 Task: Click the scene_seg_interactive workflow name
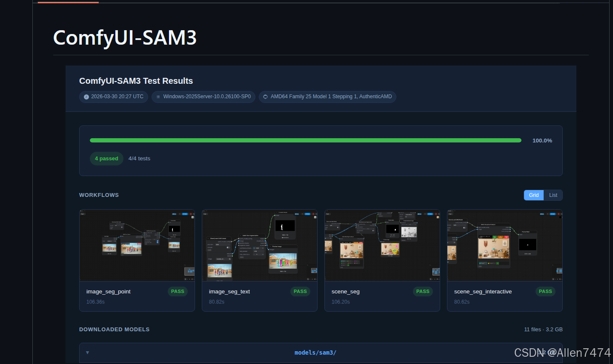click(483, 292)
